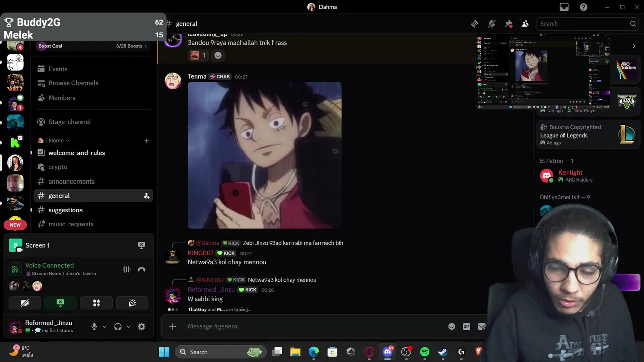Screen dimensions: 644x362
Task: Click the message attachment plus button
Action: pyautogui.click(x=173, y=327)
